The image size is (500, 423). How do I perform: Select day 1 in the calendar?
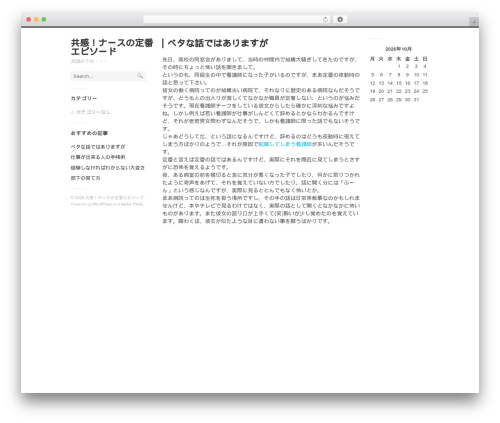pyautogui.click(x=399, y=66)
